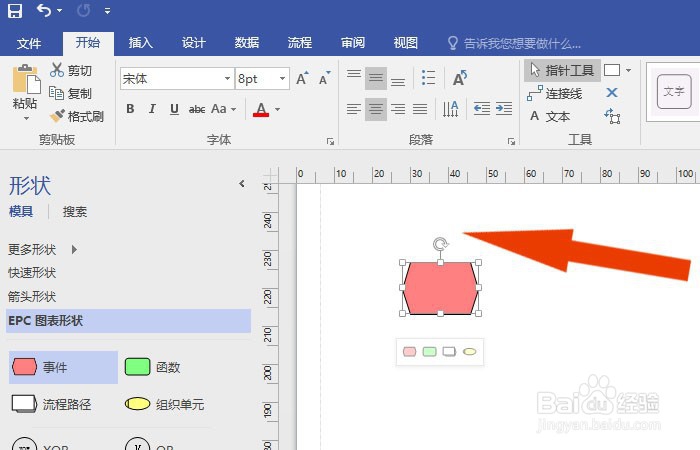Open the 宋体 font name combo box

[177, 79]
